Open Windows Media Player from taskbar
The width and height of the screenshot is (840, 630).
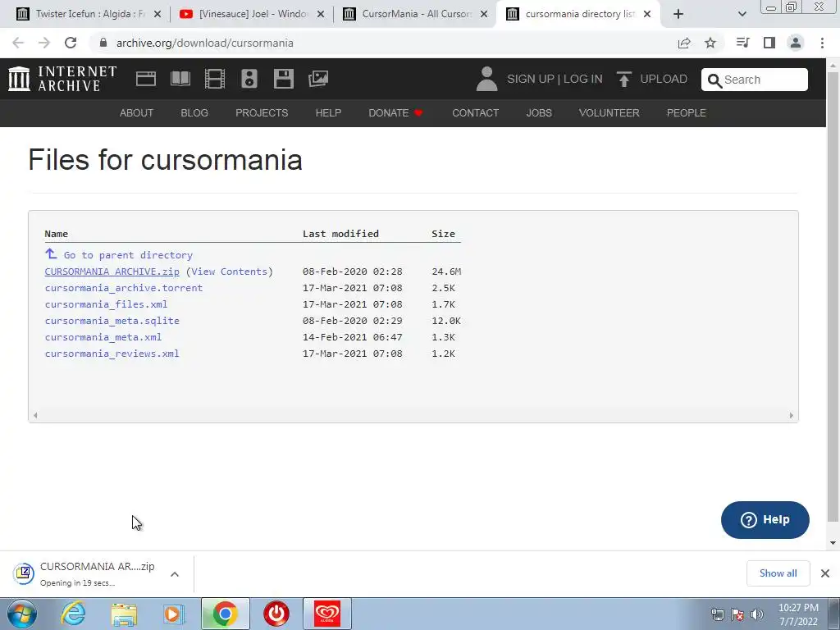[x=174, y=614]
